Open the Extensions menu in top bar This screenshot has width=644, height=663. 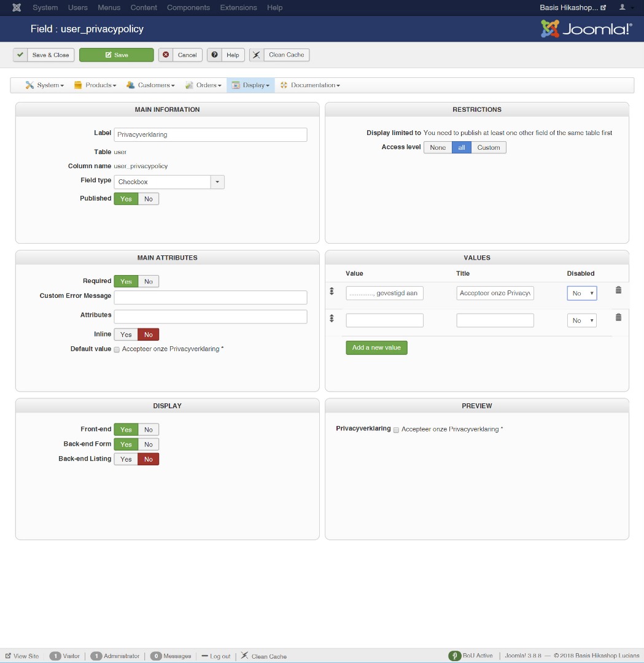click(238, 7)
